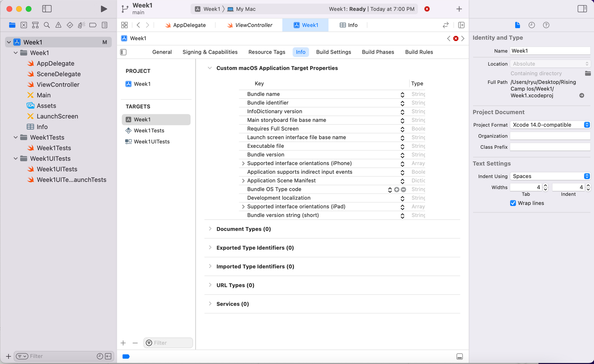Open the Issue navigator warning icon
The image size is (594, 364).
pos(58,25)
